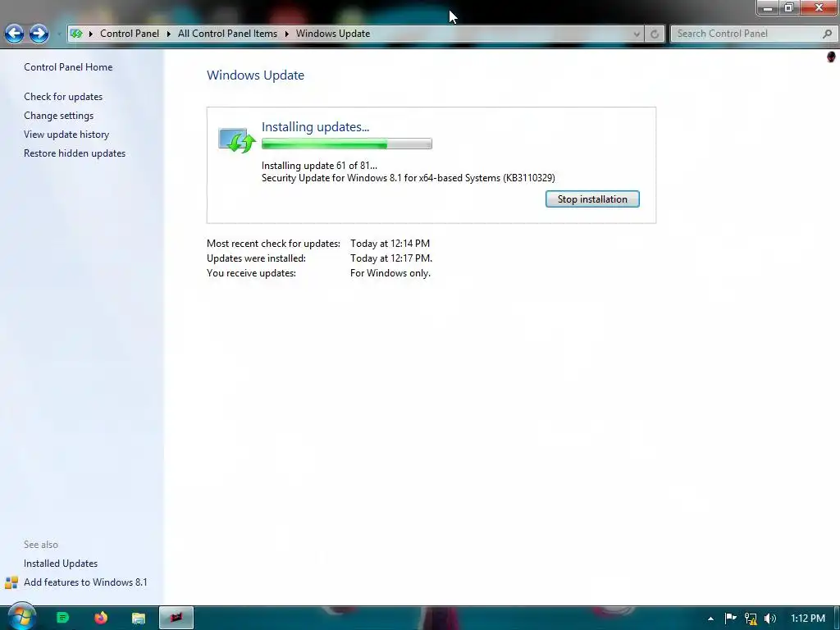Open the Start menu orb
Image resolution: width=840 pixels, height=630 pixels.
[x=21, y=616]
